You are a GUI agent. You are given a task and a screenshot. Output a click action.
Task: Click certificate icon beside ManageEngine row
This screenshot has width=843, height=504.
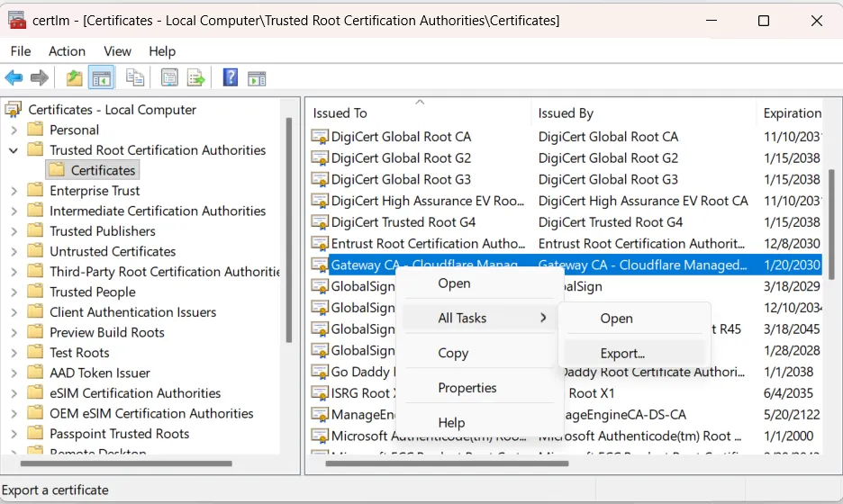click(320, 415)
